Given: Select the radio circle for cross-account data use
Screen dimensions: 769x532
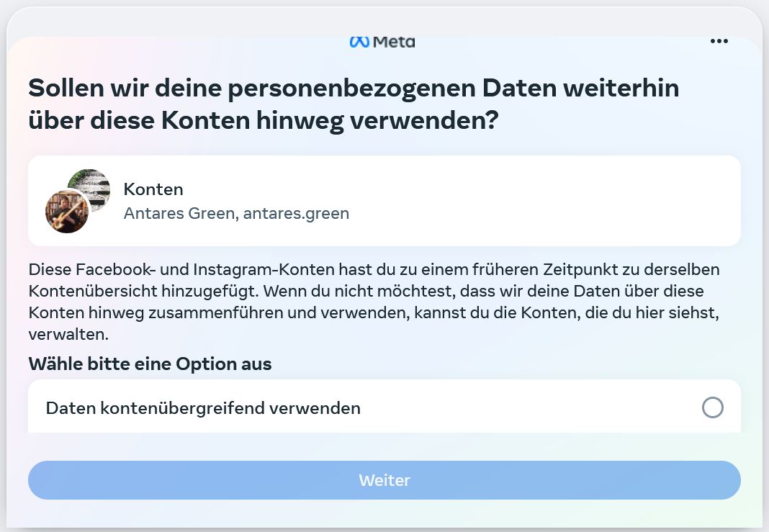Looking at the screenshot, I should tap(712, 408).
